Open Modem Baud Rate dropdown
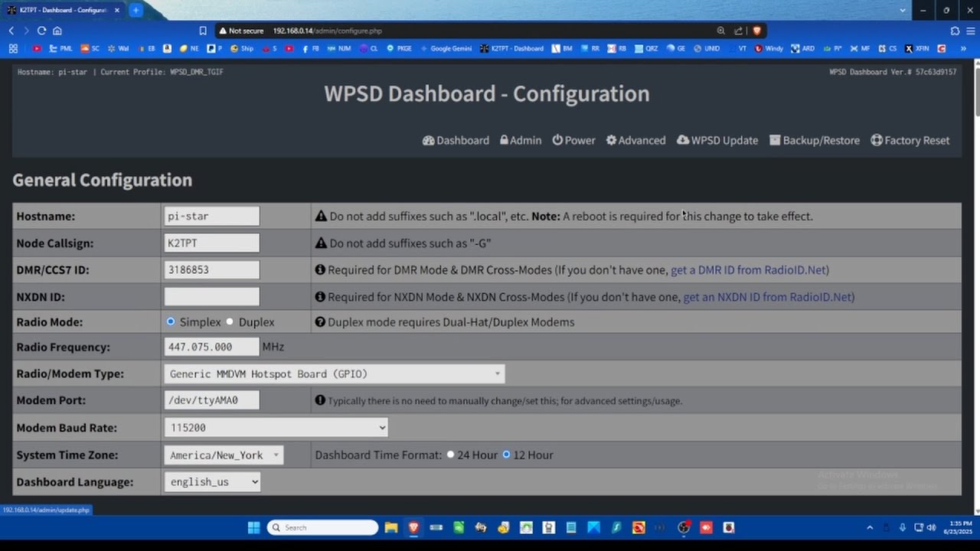This screenshot has height=551, width=980. pyautogui.click(x=276, y=428)
